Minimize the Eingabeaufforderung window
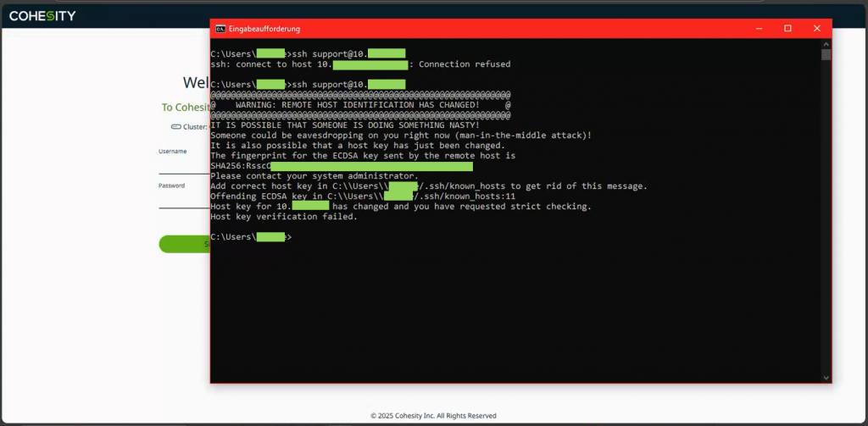The image size is (868, 426). coord(759,29)
